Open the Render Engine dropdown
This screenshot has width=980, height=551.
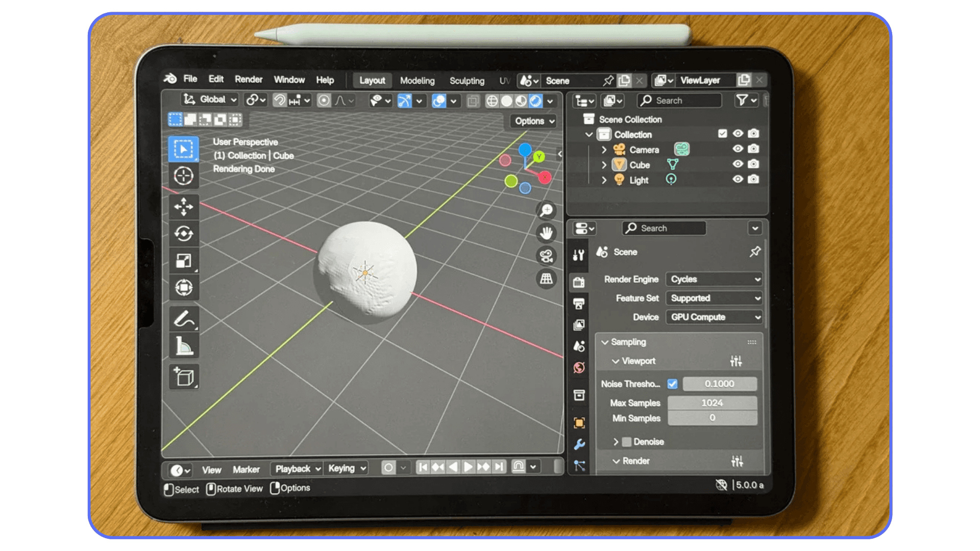pyautogui.click(x=713, y=279)
